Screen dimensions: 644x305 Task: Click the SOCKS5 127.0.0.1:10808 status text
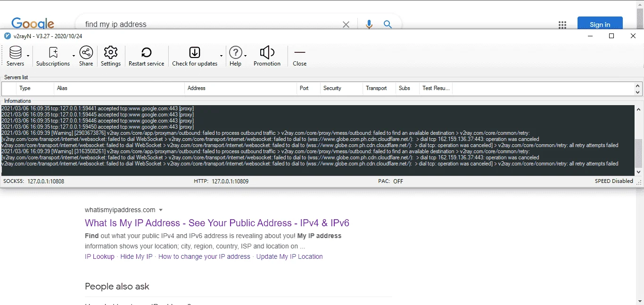point(34,181)
